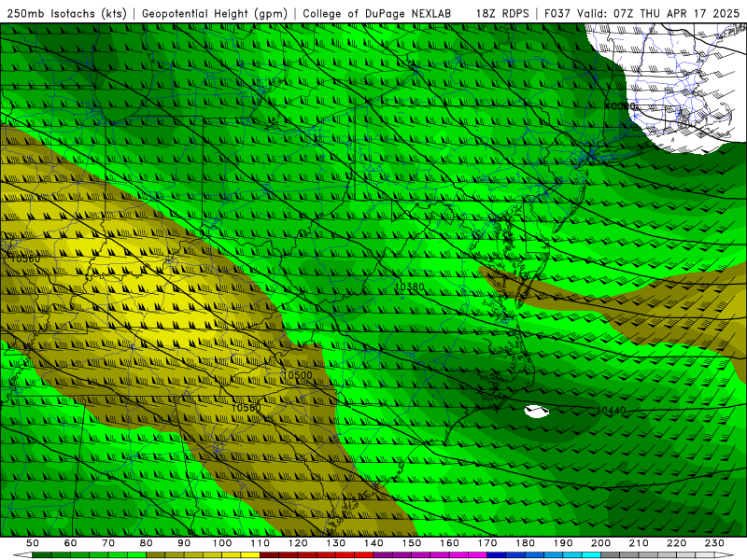747x560 pixels.
Task: Click the 10380 height contour label
Action: 410,287
